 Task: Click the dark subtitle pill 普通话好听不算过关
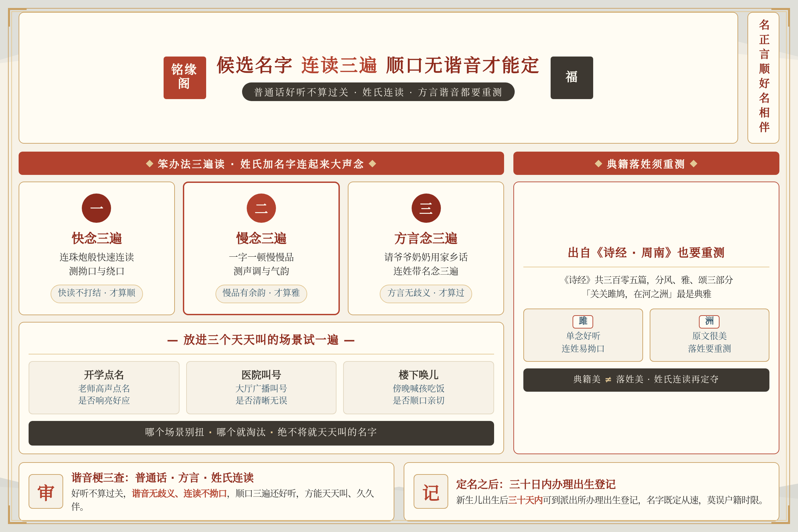pyautogui.click(x=378, y=92)
